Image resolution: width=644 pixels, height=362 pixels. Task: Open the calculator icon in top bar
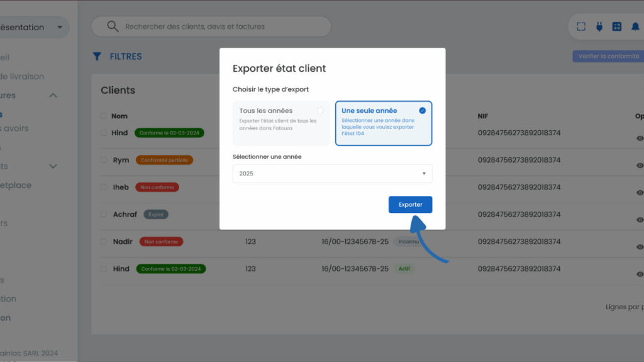click(617, 26)
